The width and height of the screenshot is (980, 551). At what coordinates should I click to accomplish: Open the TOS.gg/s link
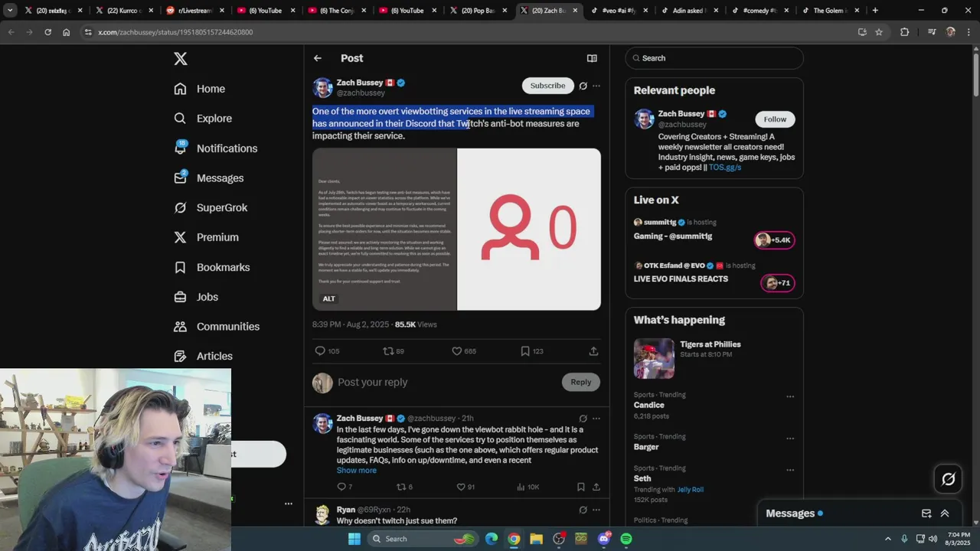coord(725,167)
